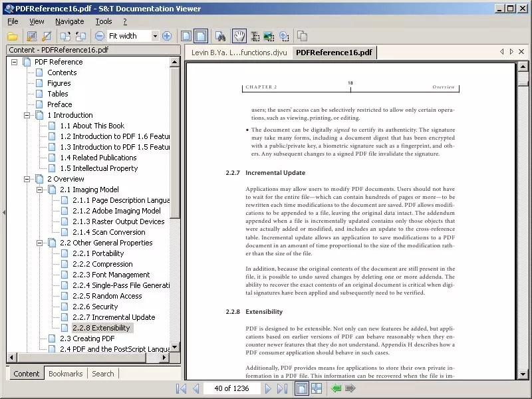Toggle thumbnail grid view in the bottom bar
Screen dimensions: 532x399
click(x=317, y=388)
